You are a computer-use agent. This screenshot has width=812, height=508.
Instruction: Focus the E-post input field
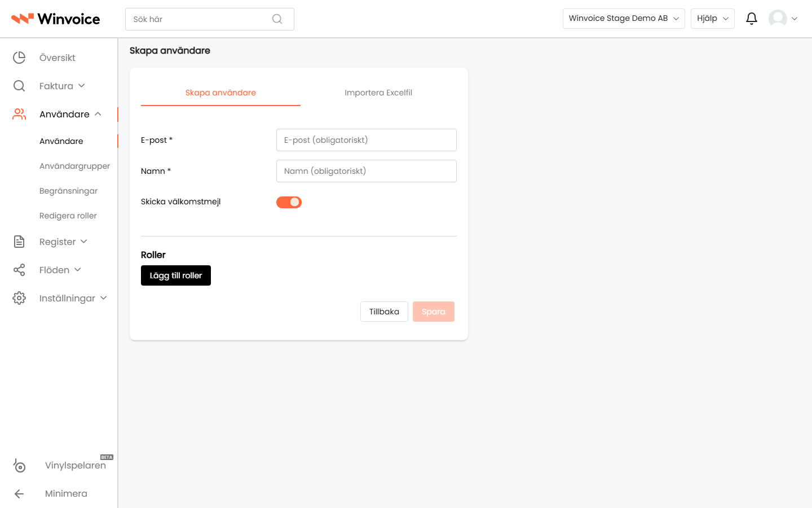367,140
